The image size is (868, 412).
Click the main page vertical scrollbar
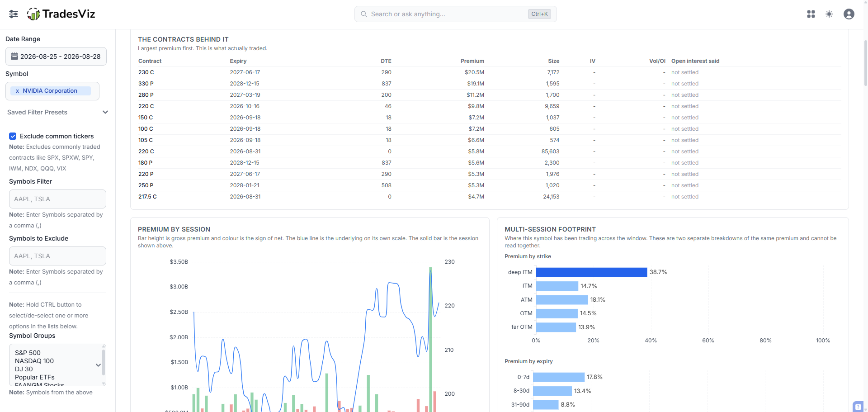click(865, 63)
